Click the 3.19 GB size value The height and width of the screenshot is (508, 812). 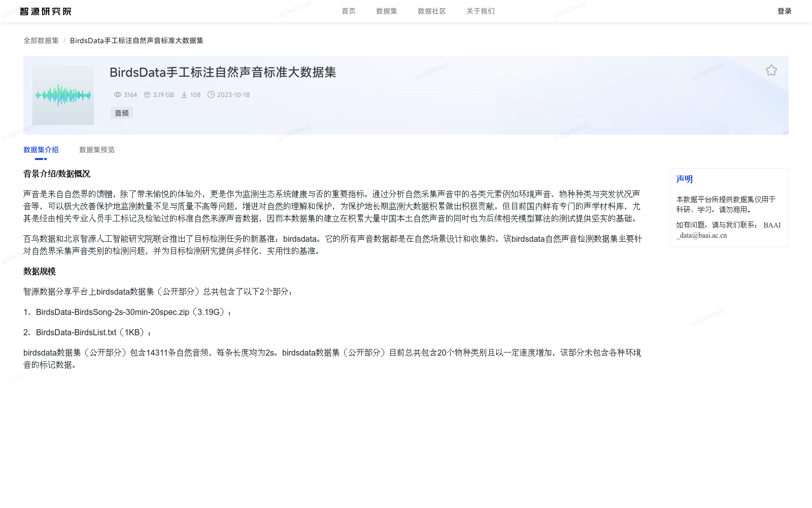(x=163, y=94)
